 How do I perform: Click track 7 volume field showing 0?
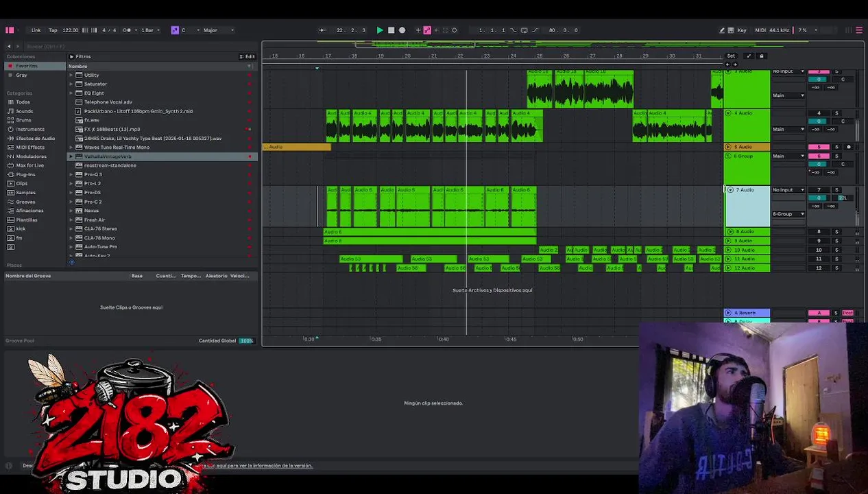click(819, 198)
